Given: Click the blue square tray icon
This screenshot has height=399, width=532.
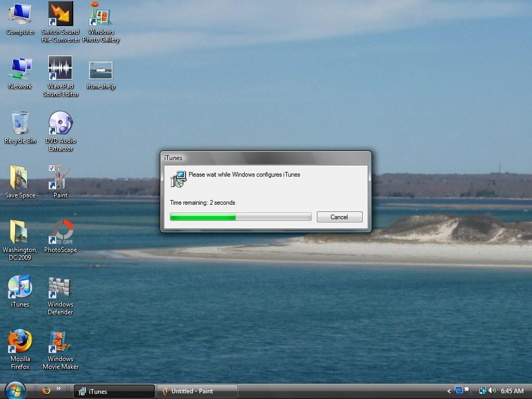Looking at the screenshot, I should point(459,390).
